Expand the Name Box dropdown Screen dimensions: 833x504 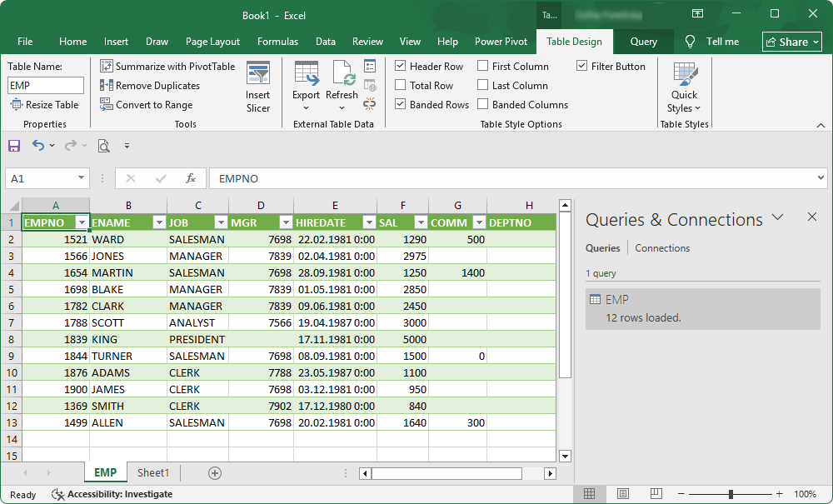click(x=81, y=178)
